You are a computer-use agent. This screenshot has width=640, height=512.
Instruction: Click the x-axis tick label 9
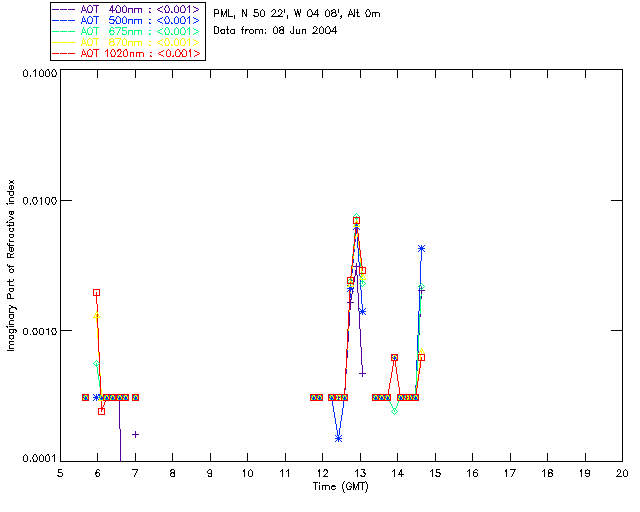click(210, 473)
